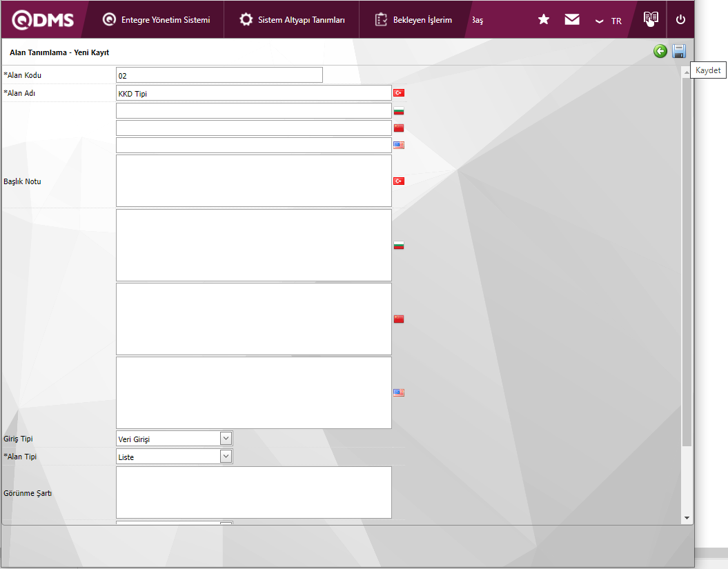Image resolution: width=728 pixels, height=569 pixels.
Task: Click the Görünme Şartı label
Action: tap(28, 493)
